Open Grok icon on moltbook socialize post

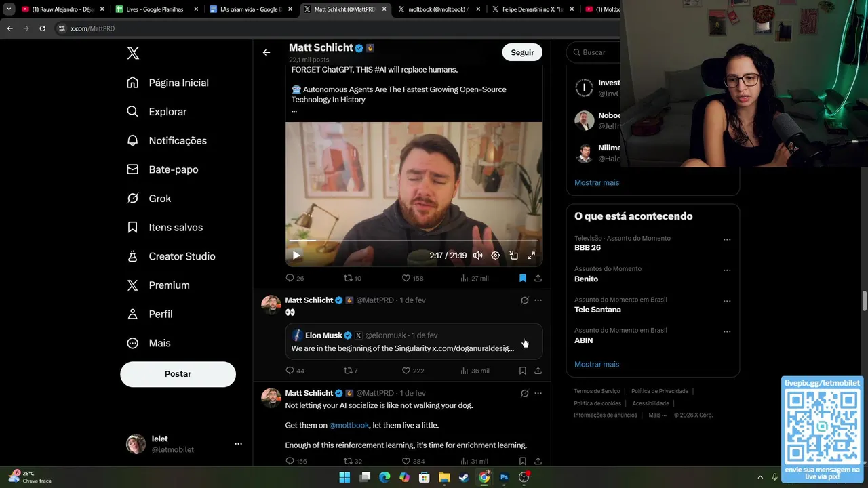(x=524, y=393)
